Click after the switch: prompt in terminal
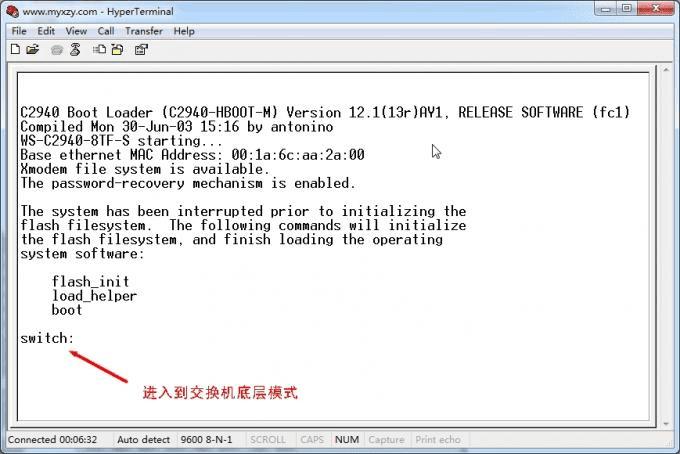This screenshot has width=680, height=454. [x=79, y=338]
